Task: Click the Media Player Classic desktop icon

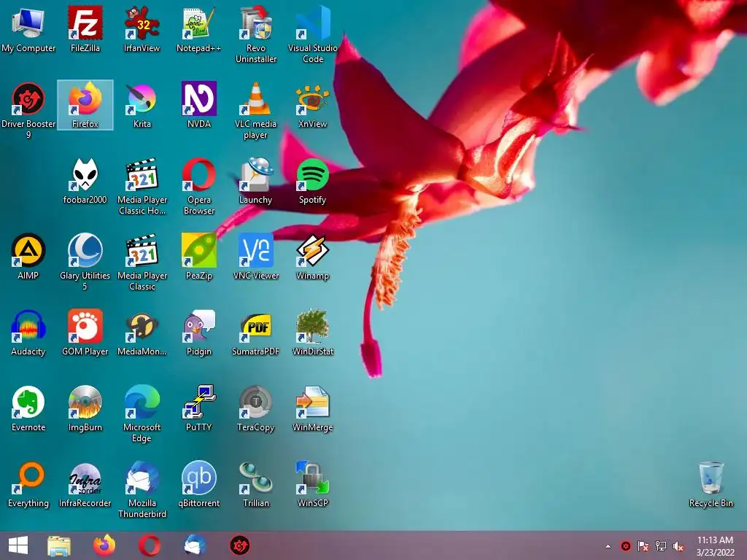Action: [x=142, y=262]
